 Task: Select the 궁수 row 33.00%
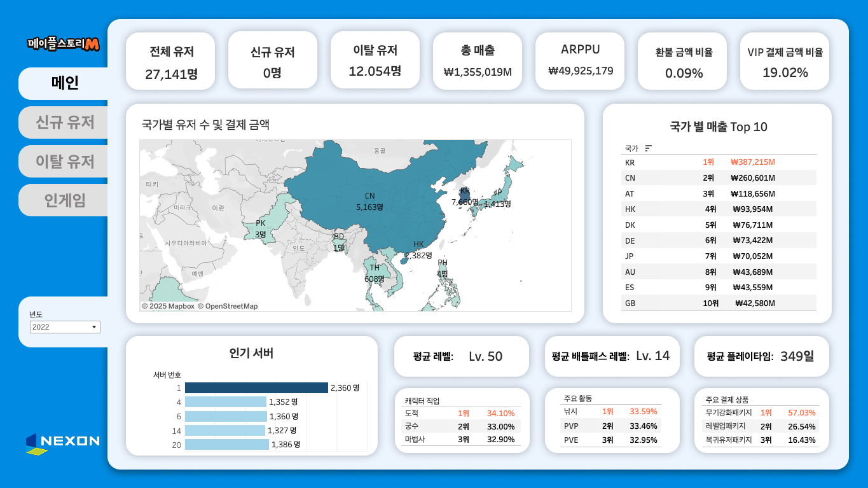pos(462,426)
